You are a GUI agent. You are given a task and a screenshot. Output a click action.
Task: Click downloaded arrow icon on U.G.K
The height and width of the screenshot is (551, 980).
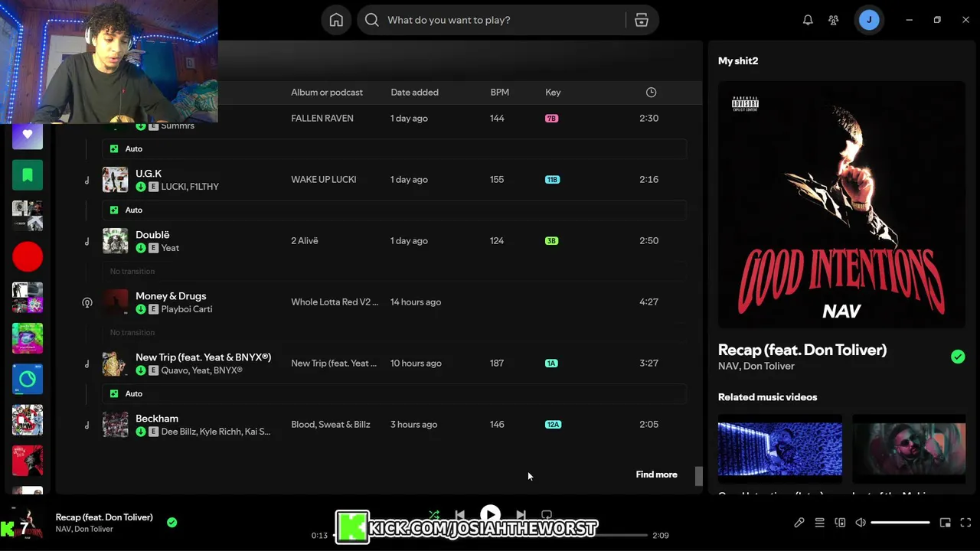click(141, 187)
